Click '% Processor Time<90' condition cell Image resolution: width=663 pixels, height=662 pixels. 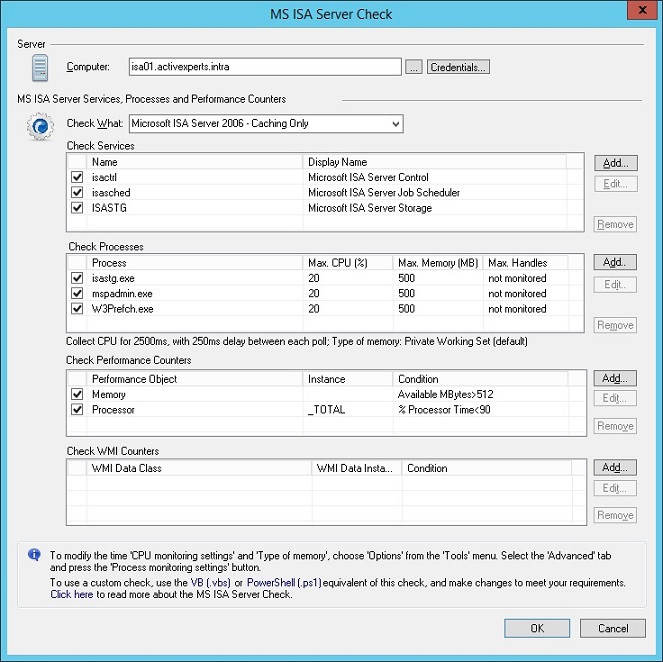click(x=444, y=409)
